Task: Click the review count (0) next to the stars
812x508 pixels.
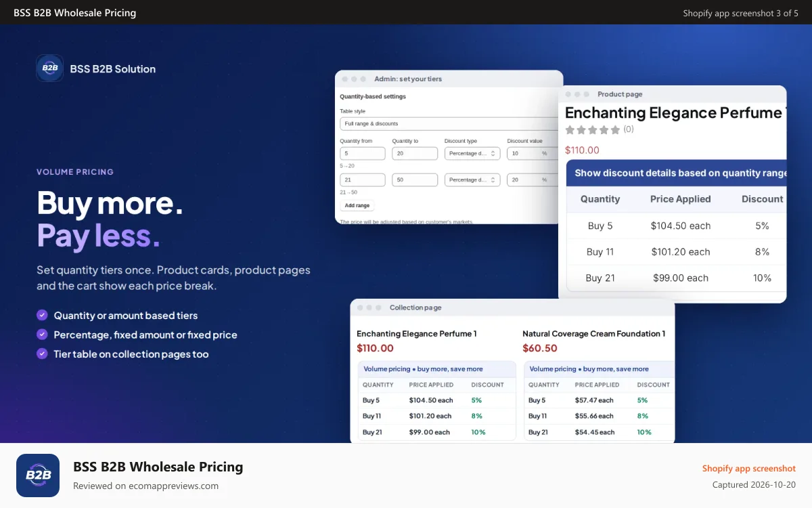Action: tap(629, 129)
